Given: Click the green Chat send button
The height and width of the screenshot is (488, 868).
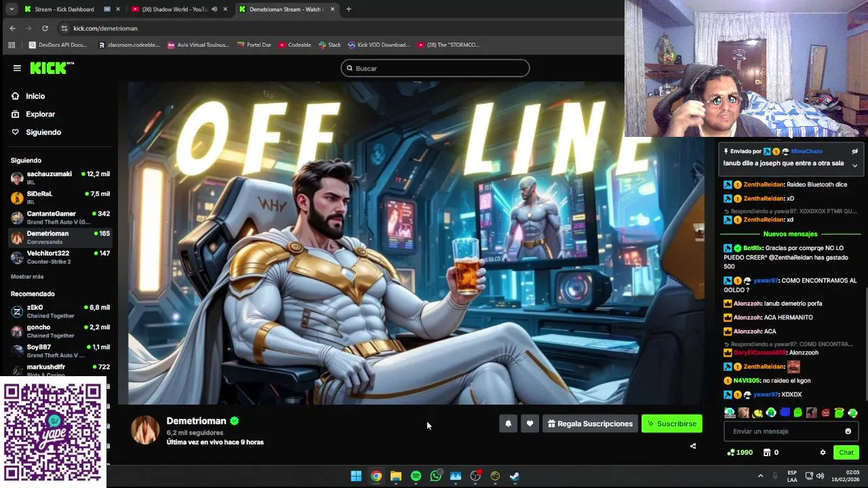Looking at the screenshot, I should (846, 452).
